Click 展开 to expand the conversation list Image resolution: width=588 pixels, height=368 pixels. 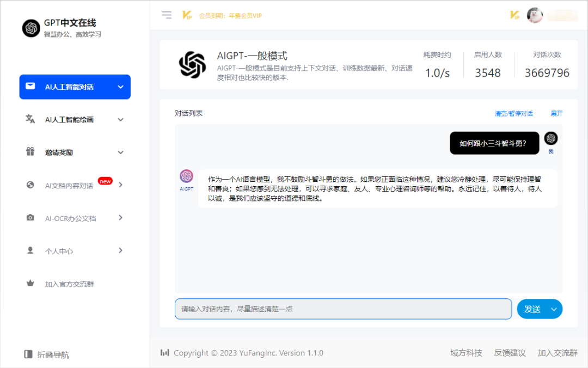555,113
